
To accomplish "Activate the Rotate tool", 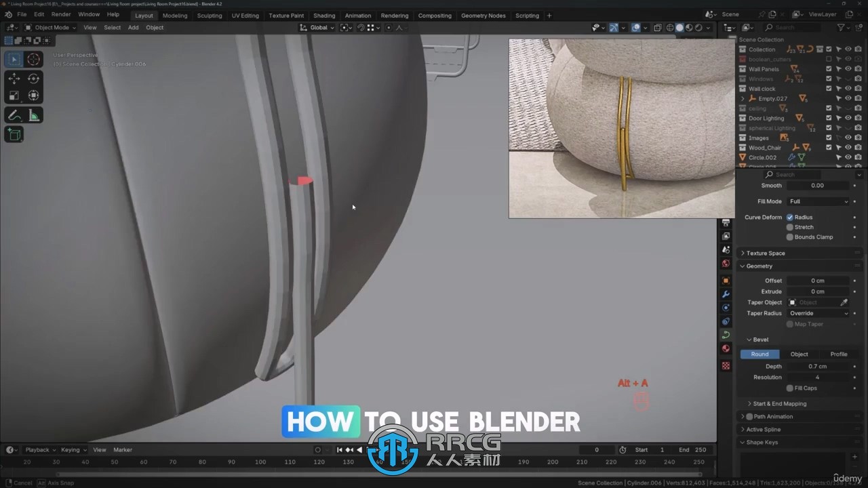I will click(33, 79).
